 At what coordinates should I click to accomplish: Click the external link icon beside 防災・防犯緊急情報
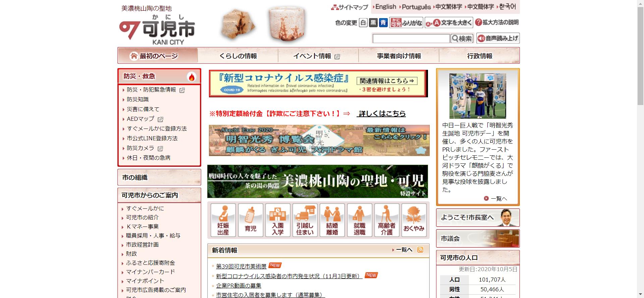pyautogui.click(x=182, y=90)
